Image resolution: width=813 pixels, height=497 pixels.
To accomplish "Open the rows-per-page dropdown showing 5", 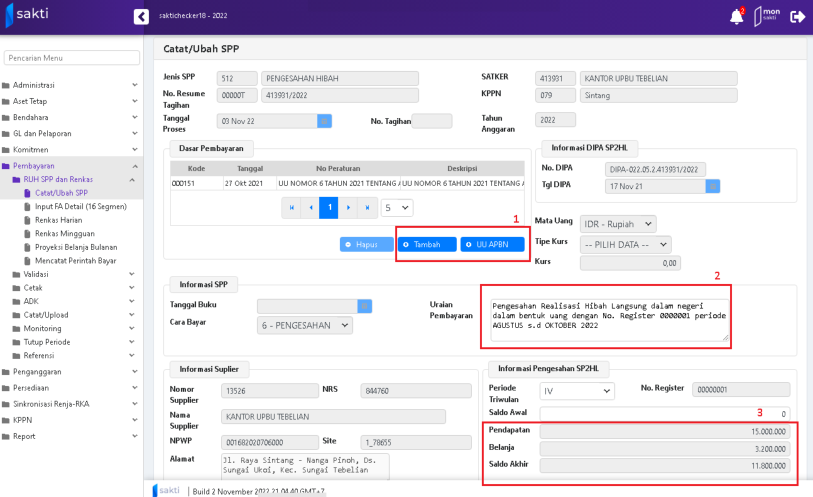I will click(397, 208).
